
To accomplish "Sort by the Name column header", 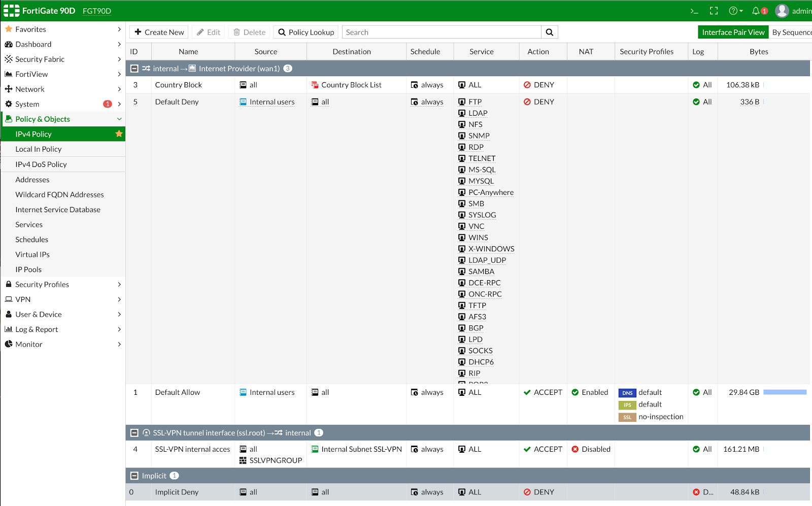I will (x=188, y=51).
